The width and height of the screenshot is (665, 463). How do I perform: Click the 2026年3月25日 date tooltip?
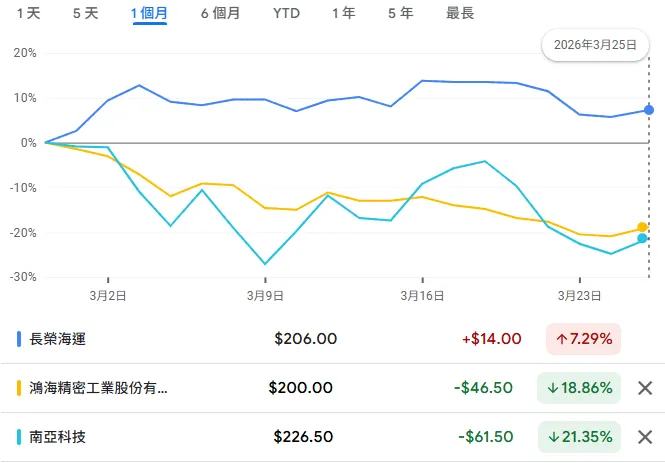(x=596, y=45)
